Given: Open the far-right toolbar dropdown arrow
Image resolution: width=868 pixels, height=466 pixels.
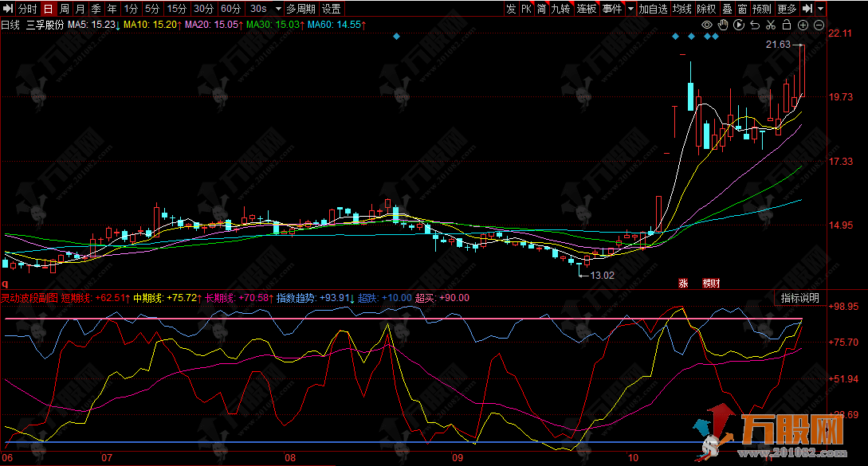Looking at the screenshot, I should click(820, 9).
